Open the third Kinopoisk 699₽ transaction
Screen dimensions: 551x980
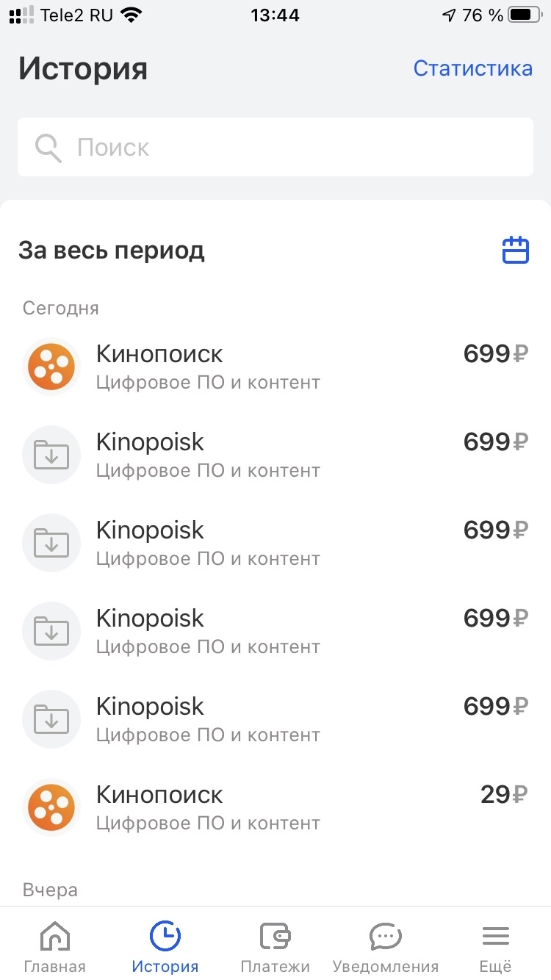pyautogui.click(x=275, y=631)
